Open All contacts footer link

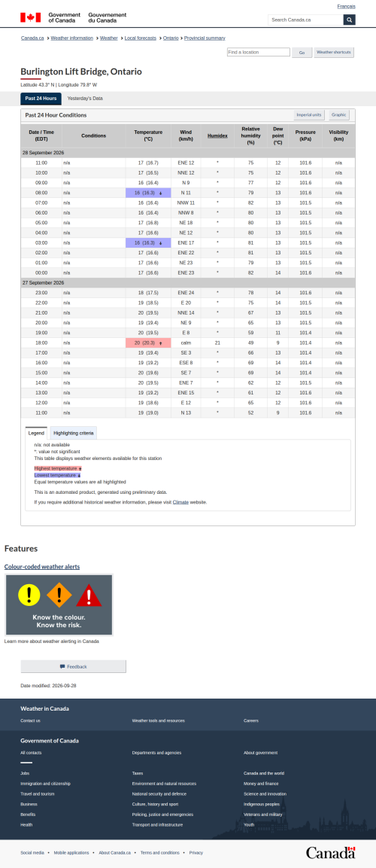tap(31, 753)
